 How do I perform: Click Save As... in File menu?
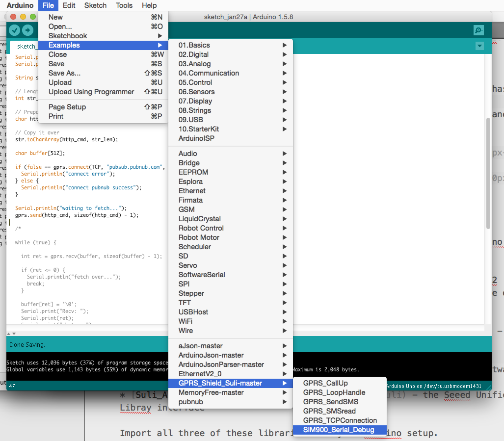coord(64,73)
